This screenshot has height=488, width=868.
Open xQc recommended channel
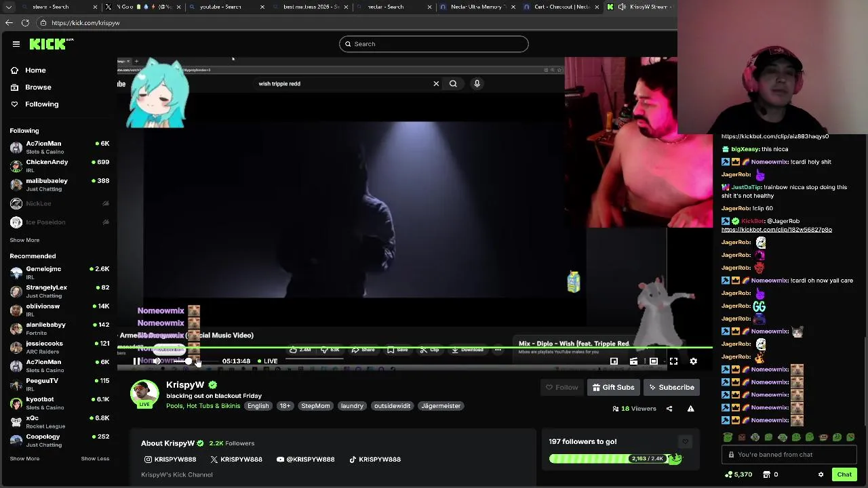(60, 422)
